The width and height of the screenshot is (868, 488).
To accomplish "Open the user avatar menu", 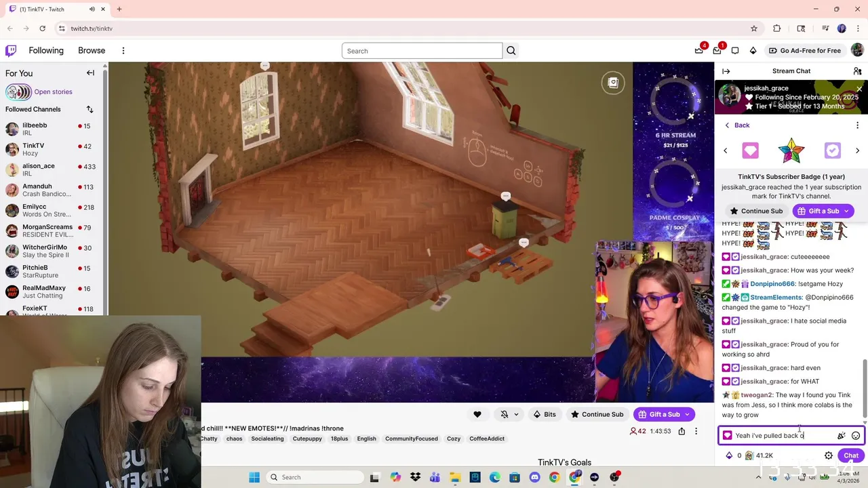I will 857,50.
